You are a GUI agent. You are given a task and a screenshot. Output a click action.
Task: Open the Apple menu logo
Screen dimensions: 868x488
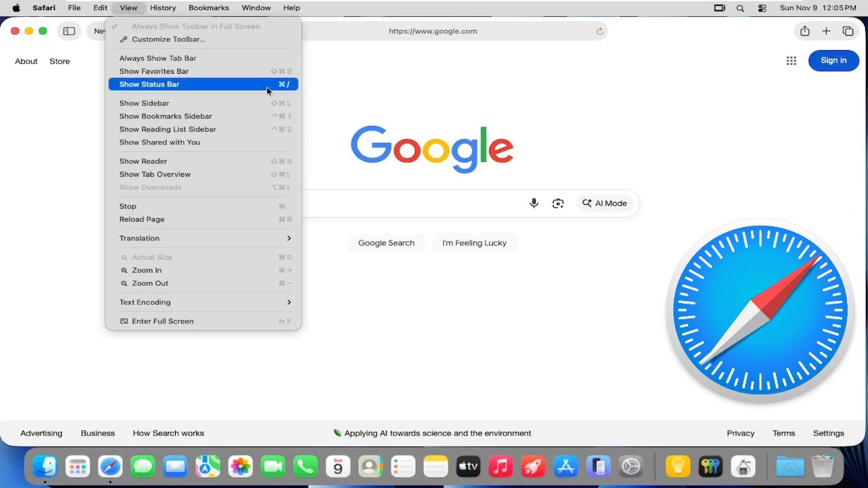[x=16, y=8]
